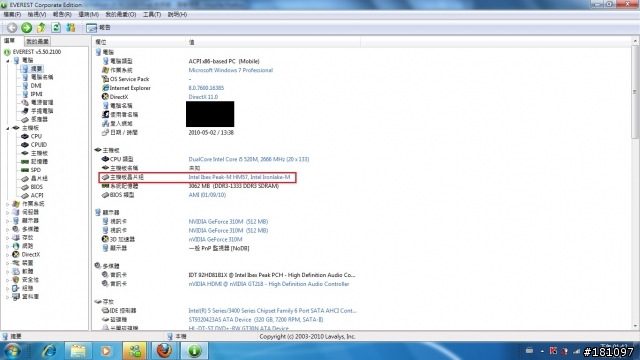The height and width of the screenshot is (360, 640).
Task: Open the users icon in the toolbar
Action: tap(71, 27)
